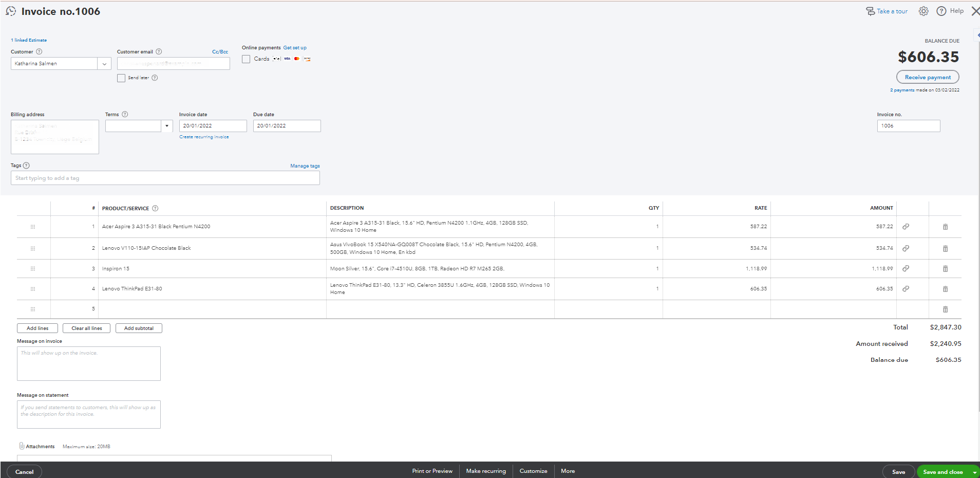The width and height of the screenshot is (980, 478).
Task: Click the Get set up link
Action: (x=295, y=48)
